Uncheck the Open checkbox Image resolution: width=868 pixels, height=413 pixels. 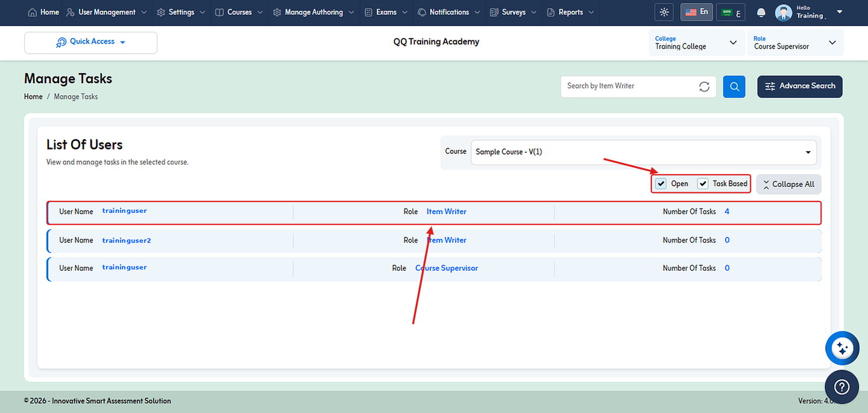click(661, 184)
